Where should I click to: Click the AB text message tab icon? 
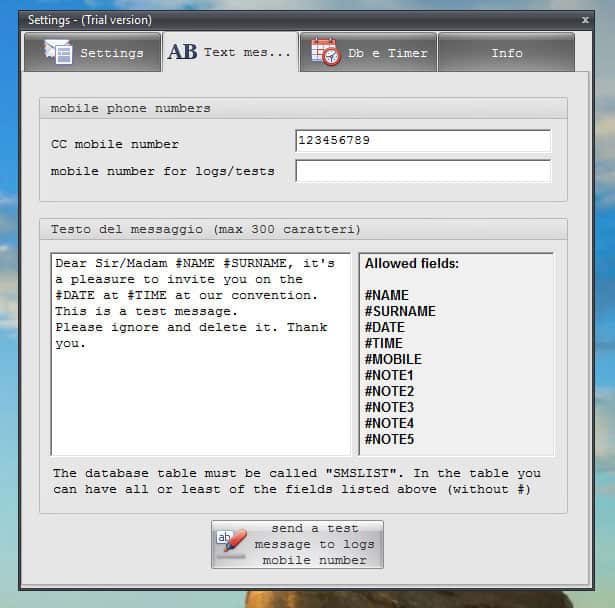182,52
